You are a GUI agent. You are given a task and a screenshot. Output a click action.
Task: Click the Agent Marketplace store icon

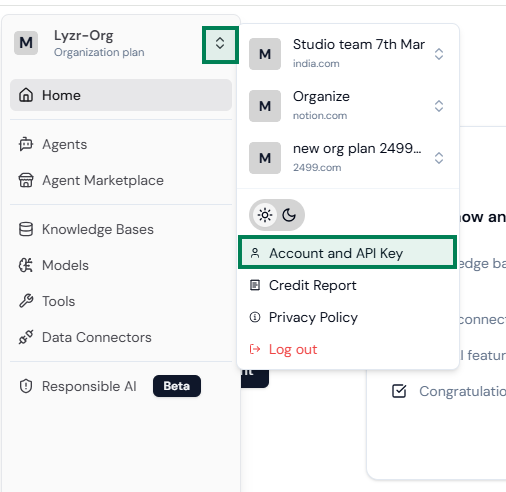click(26, 180)
